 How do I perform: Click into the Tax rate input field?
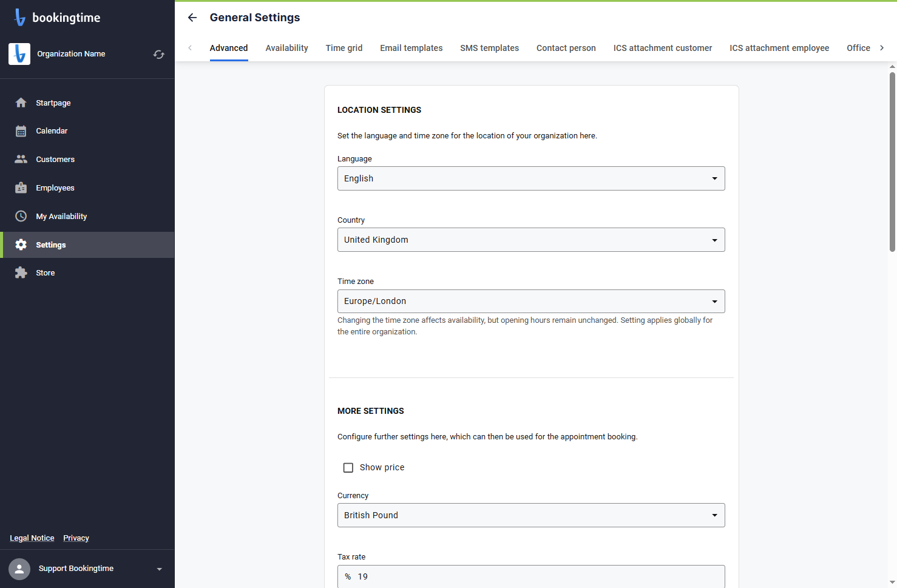tap(531, 576)
